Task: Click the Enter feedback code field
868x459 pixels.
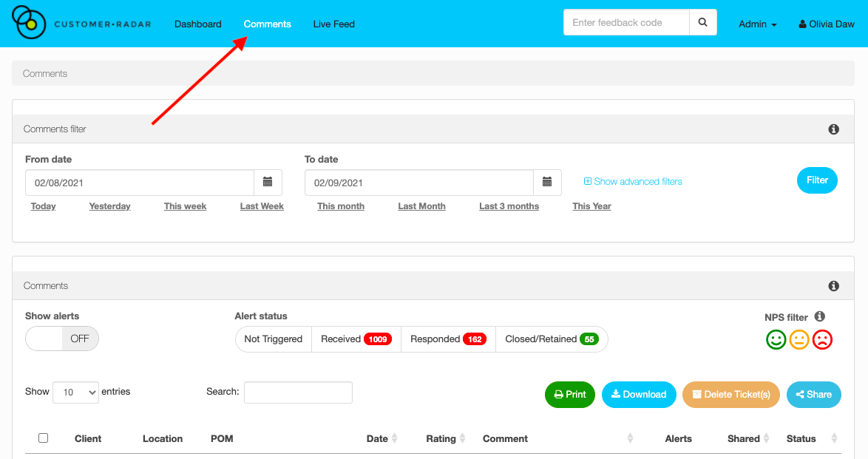Action: 627,22
